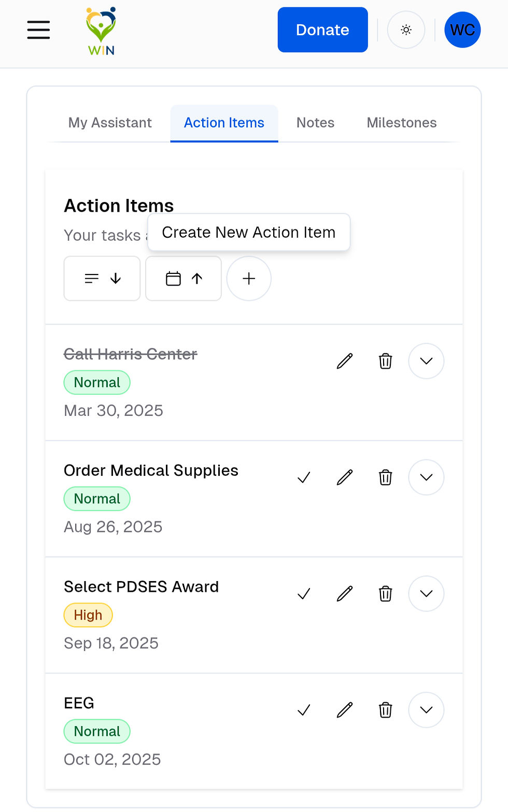The height and width of the screenshot is (812, 508).
Task: Edit the EEG action item
Action: coord(345,710)
